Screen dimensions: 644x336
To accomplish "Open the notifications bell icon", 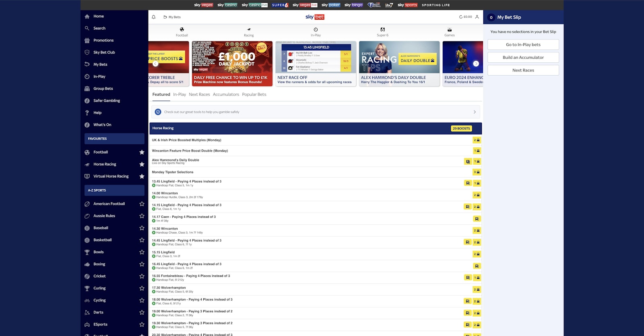I will coord(153,17).
